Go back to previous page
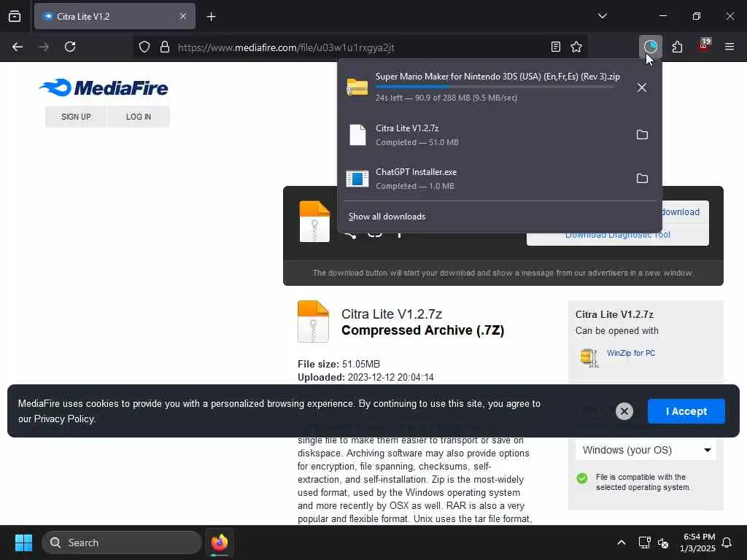The image size is (747, 560). tap(18, 47)
